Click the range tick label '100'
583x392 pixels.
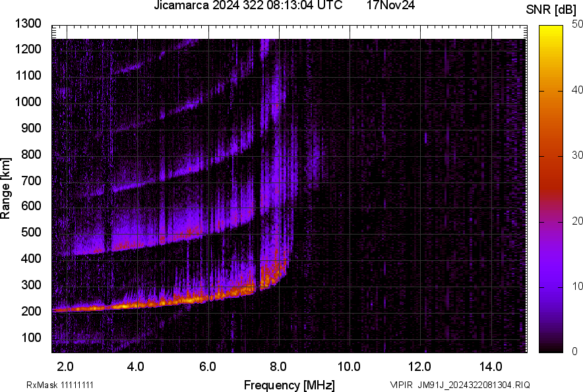tap(31, 337)
